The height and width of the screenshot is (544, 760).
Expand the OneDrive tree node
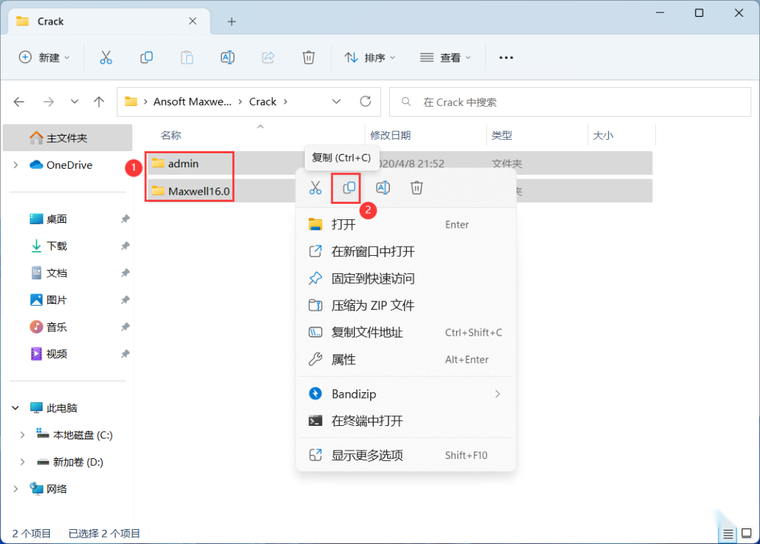click(x=16, y=165)
